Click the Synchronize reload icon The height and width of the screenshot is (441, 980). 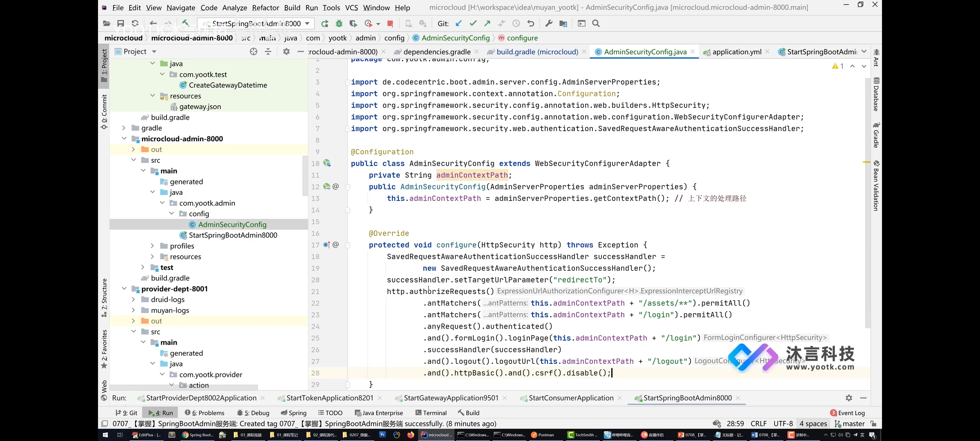coord(135,23)
